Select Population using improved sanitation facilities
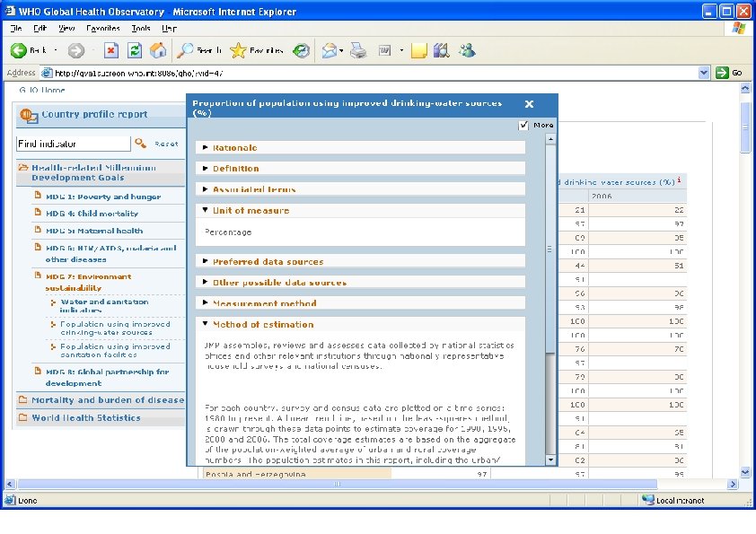The width and height of the screenshot is (756, 534). coord(115,350)
